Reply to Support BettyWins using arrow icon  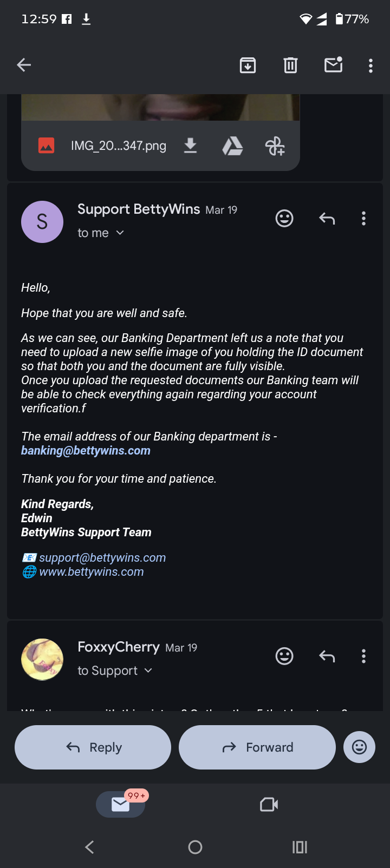coord(327,219)
